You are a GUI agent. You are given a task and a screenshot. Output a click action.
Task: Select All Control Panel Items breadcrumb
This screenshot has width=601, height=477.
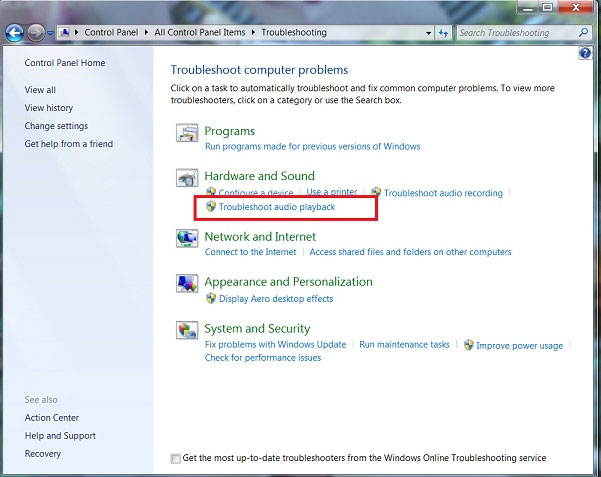tap(200, 33)
